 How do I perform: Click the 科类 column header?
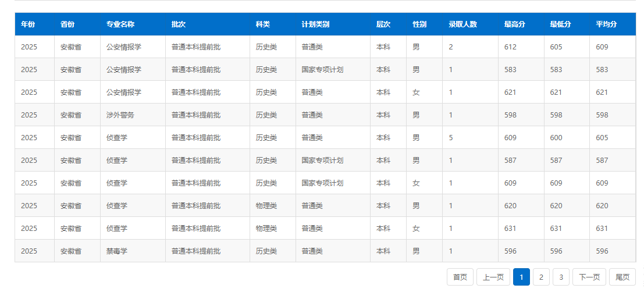pyautogui.click(x=263, y=24)
